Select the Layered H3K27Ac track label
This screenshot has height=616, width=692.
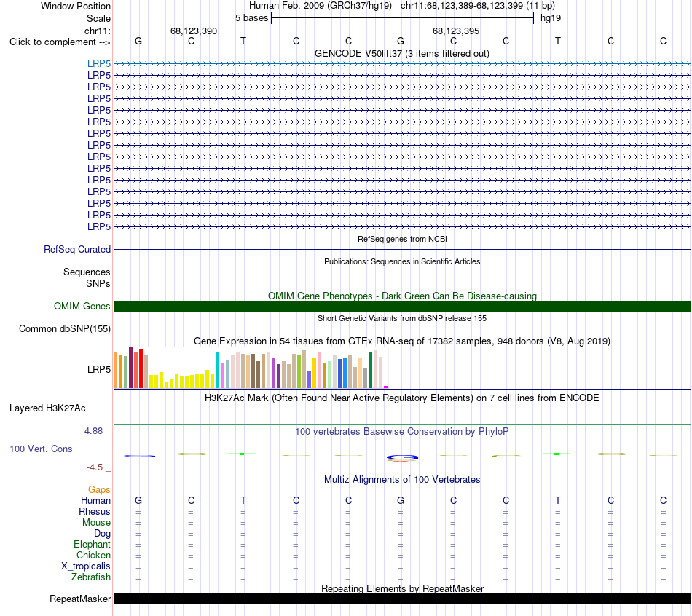47,408
